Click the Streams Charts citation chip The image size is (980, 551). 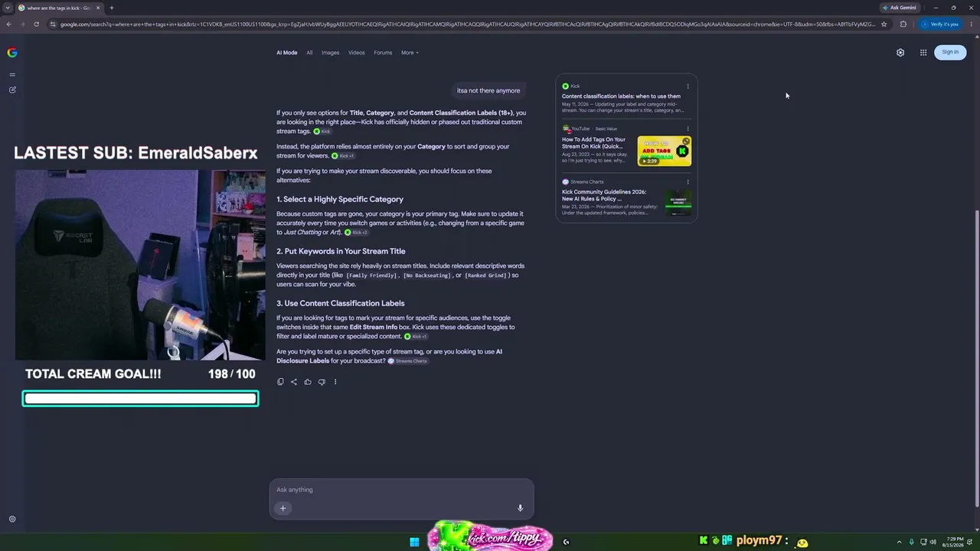tap(407, 361)
